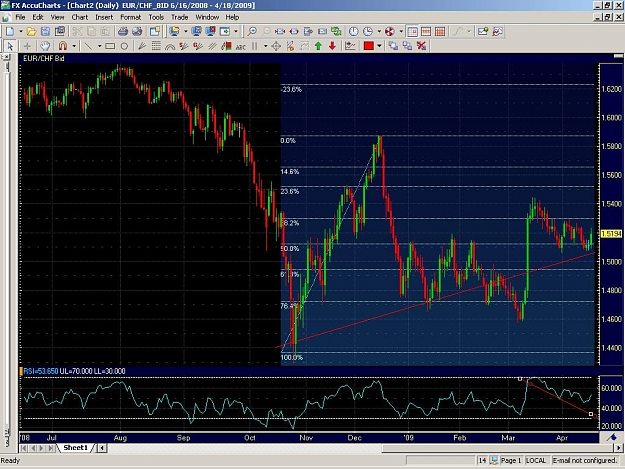The image size is (625, 469).
Task: Select the trend line drawing tool
Action: click(x=88, y=46)
